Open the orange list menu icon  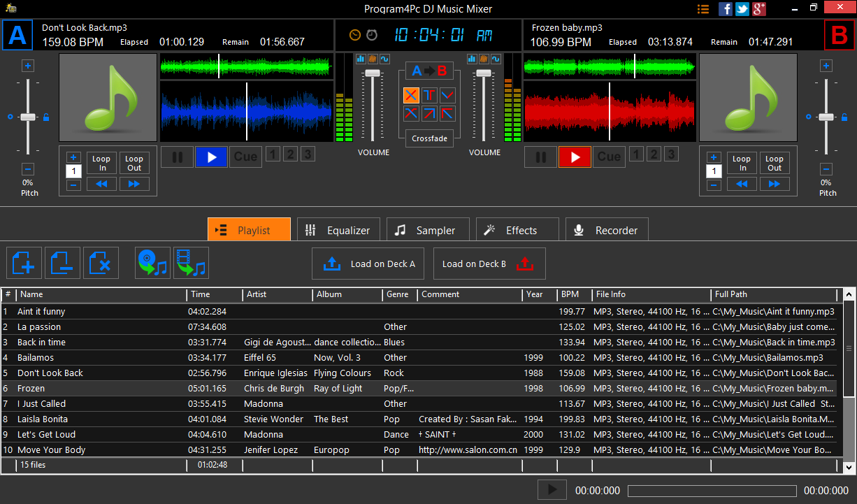click(x=703, y=9)
